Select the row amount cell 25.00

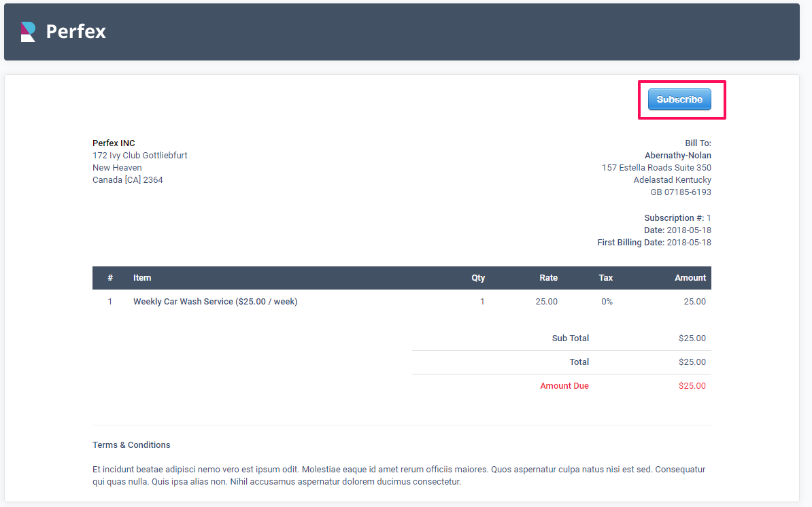694,302
